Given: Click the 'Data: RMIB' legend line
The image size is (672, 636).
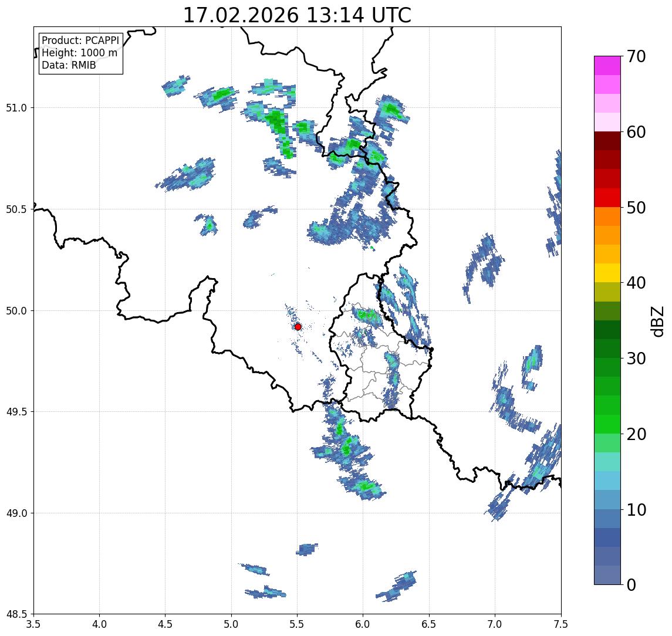Looking at the screenshot, I should pos(69,65).
